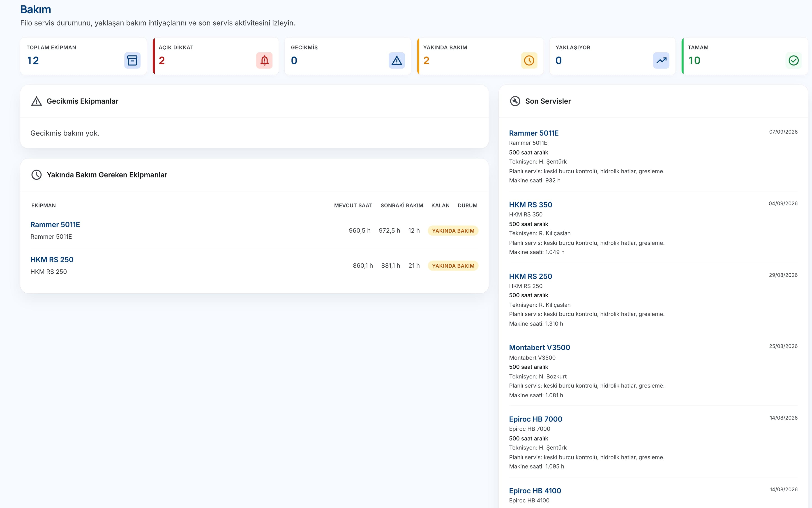This screenshot has width=812, height=508.
Task: Click the Yakında Bakım badge in HKM RS 250 row
Action: [x=453, y=266]
